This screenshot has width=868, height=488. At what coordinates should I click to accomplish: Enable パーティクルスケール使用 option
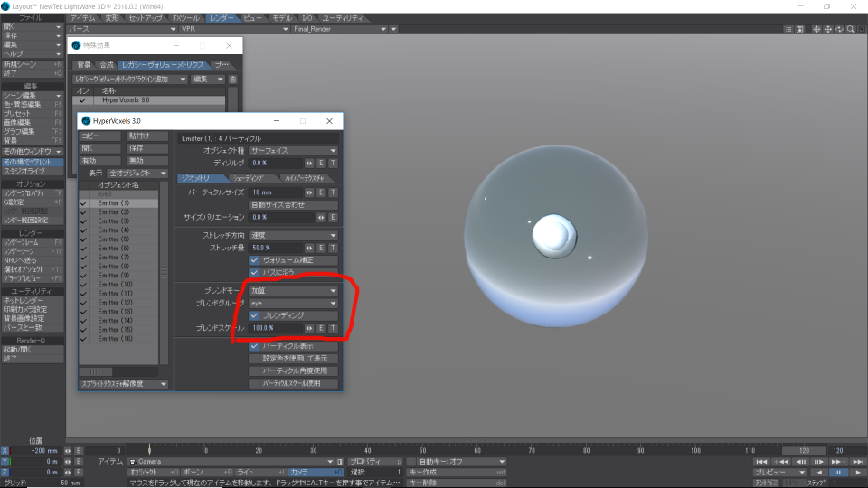click(293, 383)
